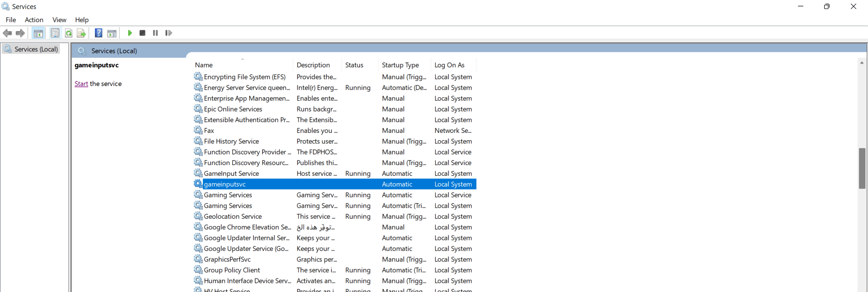Sort by the Startup Type column header
This screenshot has width=868, height=292.
click(404, 65)
